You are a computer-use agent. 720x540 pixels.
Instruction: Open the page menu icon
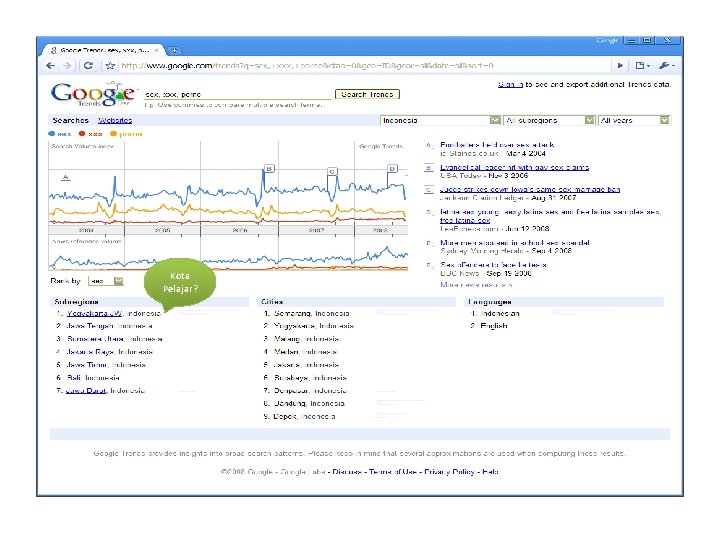click(641, 66)
